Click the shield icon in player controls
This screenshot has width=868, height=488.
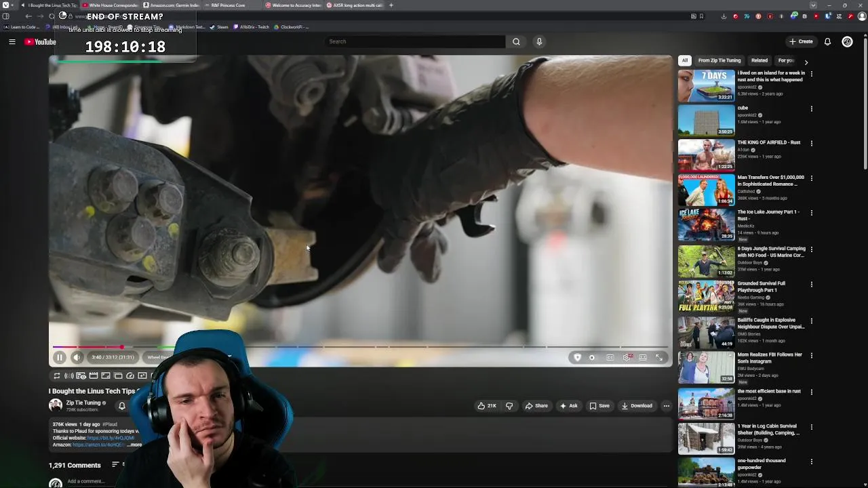coord(577,357)
